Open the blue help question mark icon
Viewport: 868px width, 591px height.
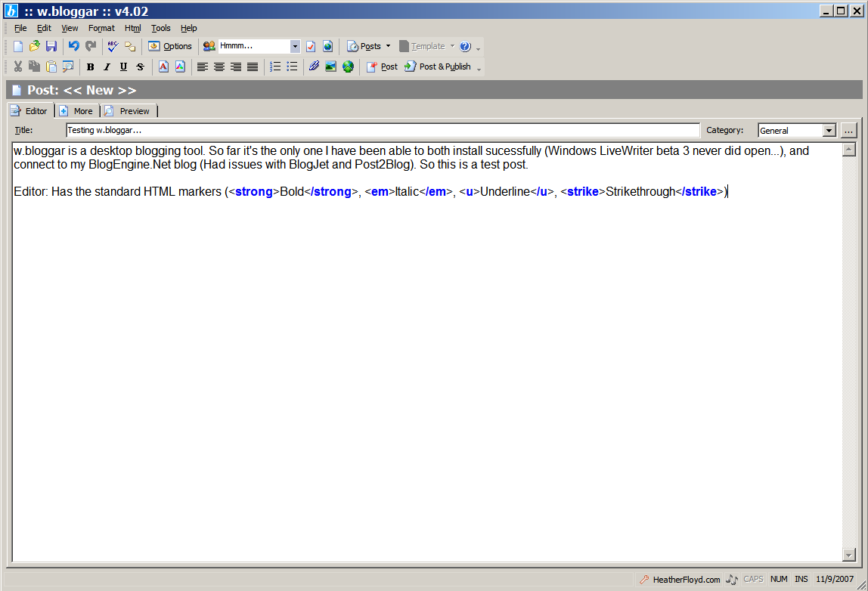click(x=466, y=47)
